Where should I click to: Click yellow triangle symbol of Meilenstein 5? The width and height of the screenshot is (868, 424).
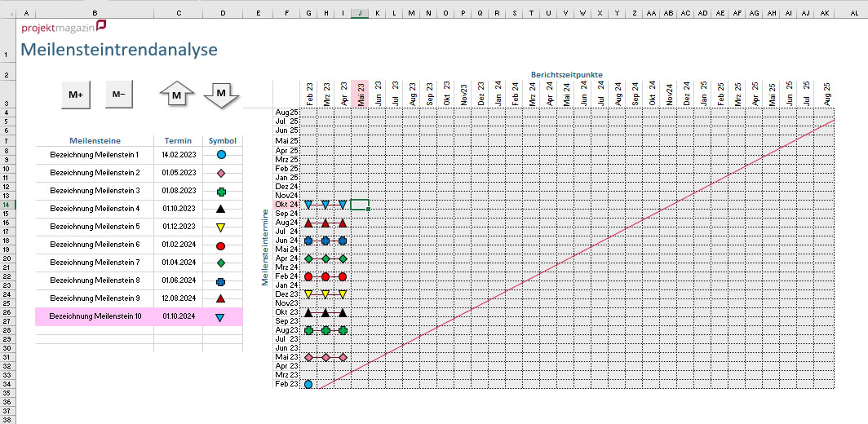click(221, 227)
